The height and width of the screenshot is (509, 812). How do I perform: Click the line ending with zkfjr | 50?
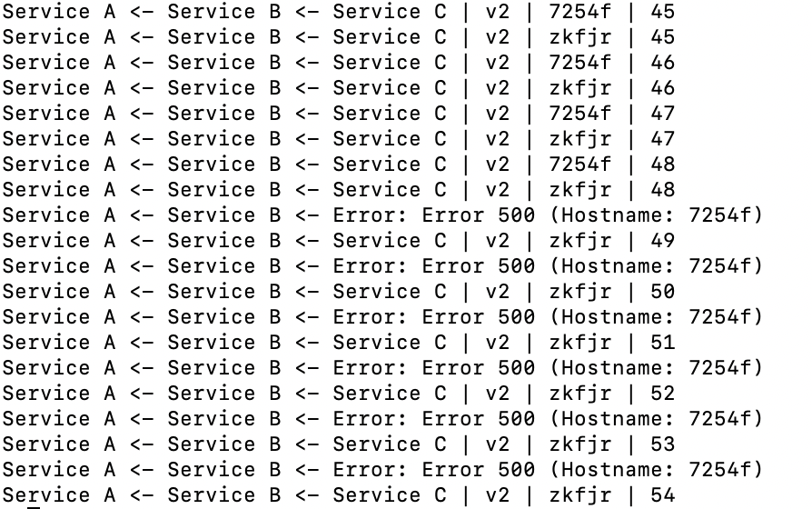339,291
